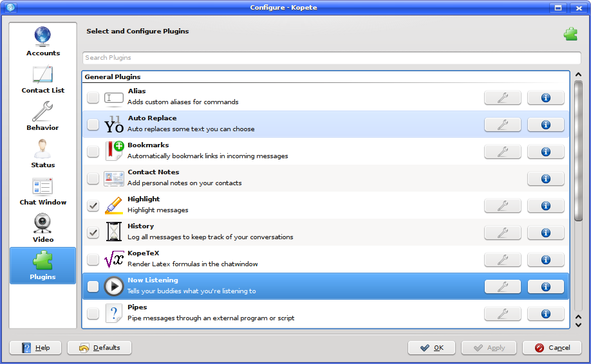Focus the Search Plugins field
591x364 pixels.
pyautogui.click(x=332, y=58)
